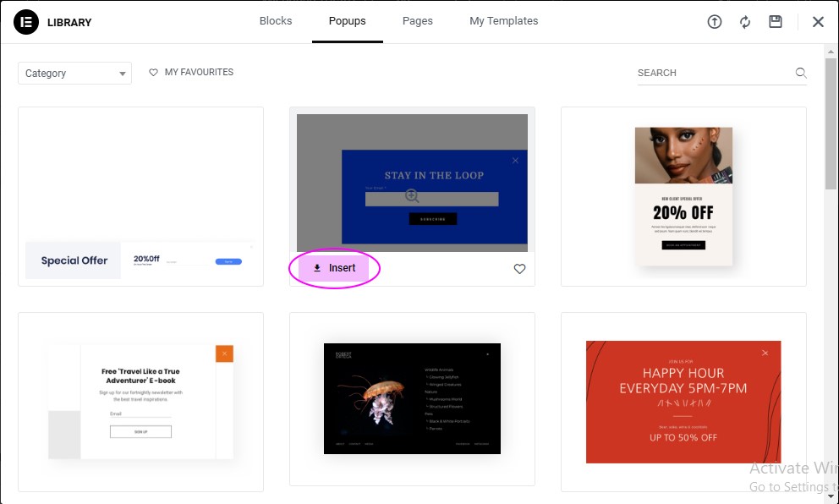Click the Elementor logo icon

pyautogui.click(x=26, y=22)
